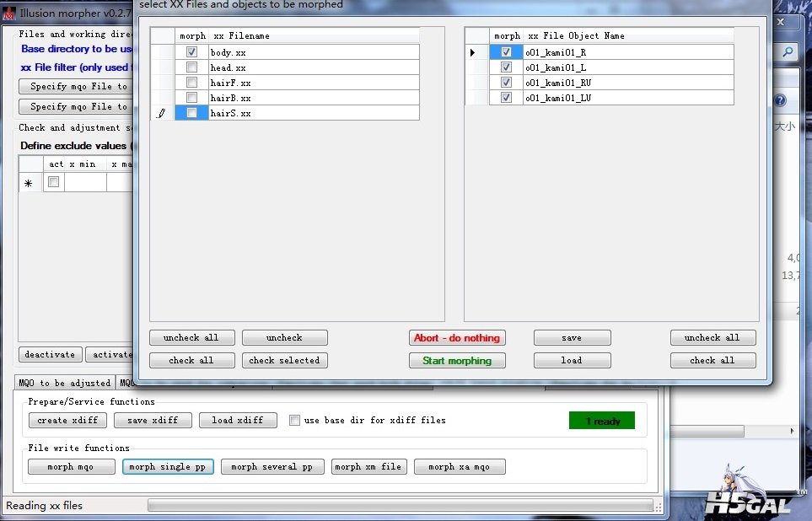Tick the hairF.xx morph checkbox
Viewport: 812px width, 521px height.
[x=192, y=83]
